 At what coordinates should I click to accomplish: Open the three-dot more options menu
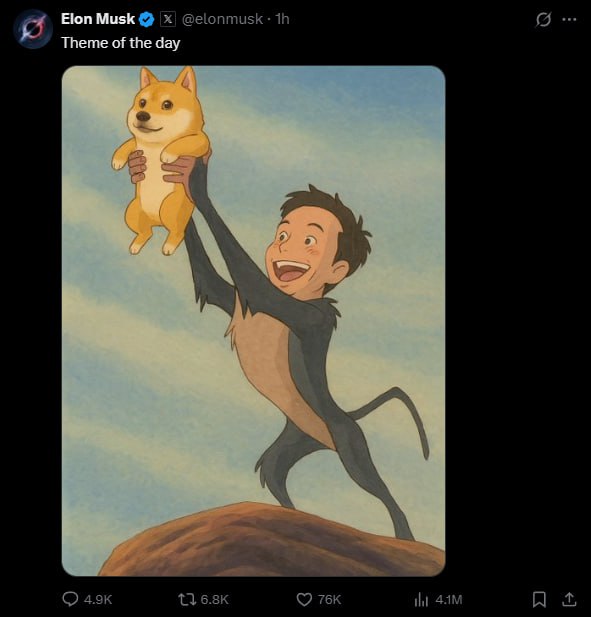click(x=569, y=19)
